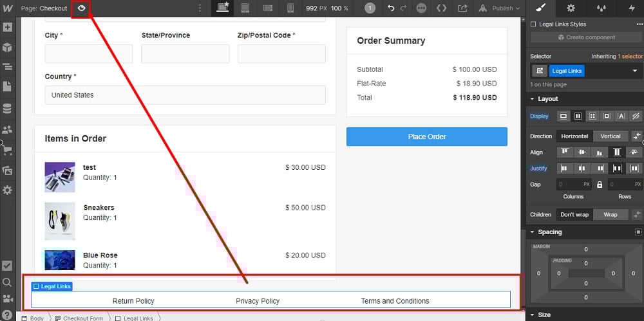Select the mobile portrait breakpoint
This screenshot has width=644, height=321.
pos(290,8)
